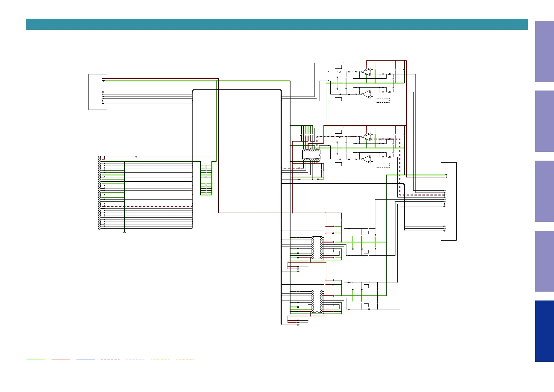
Task: Click the topmost op-amp triangle symbol
Action: (366, 72)
